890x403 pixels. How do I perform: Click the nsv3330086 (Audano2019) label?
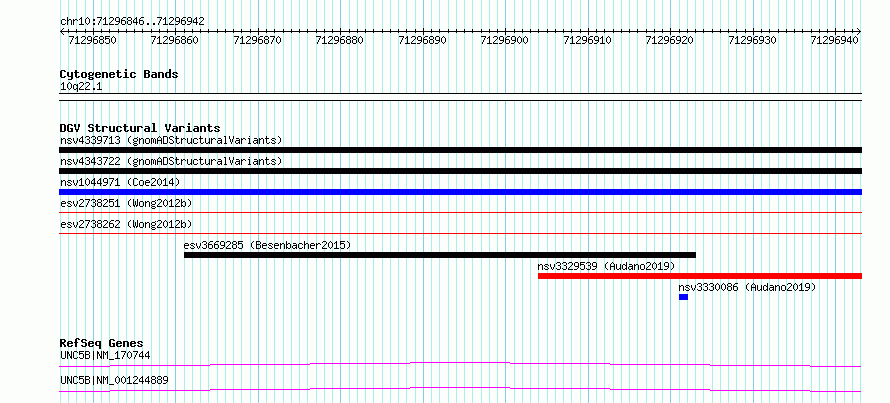tap(747, 288)
